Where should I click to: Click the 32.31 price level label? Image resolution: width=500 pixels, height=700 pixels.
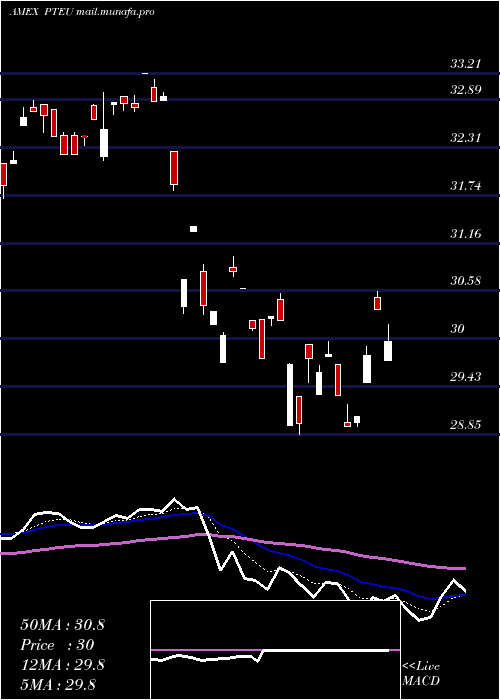point(466,138)
